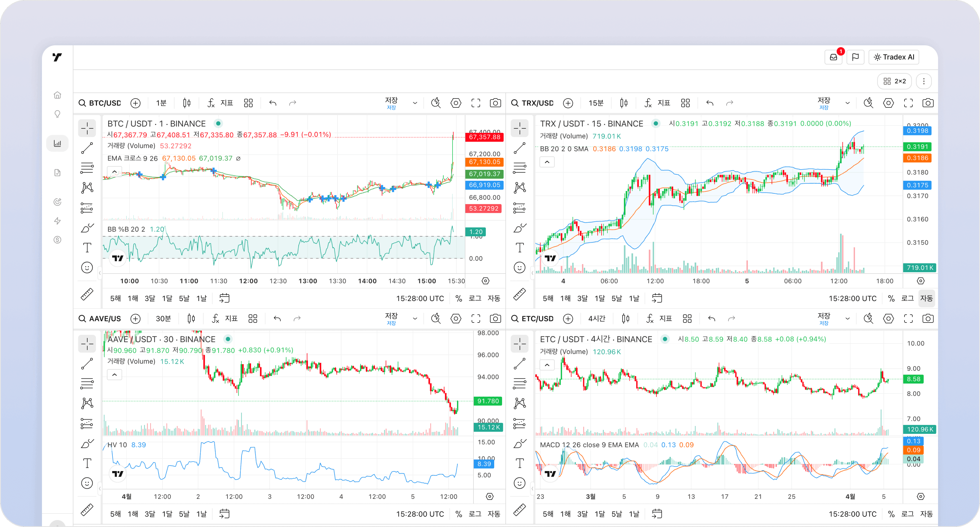Toggle % scale on BTC chart
This screenshot has height=527, width=980.
459,298
